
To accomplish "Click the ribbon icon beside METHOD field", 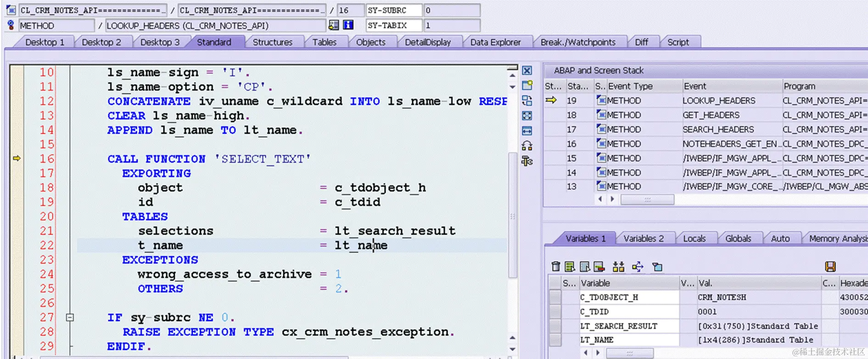I will point(11,25).
